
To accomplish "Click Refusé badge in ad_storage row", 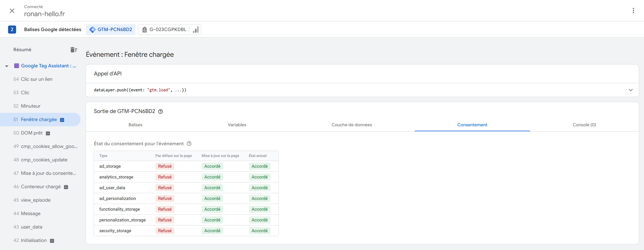I will pos(165,166).
